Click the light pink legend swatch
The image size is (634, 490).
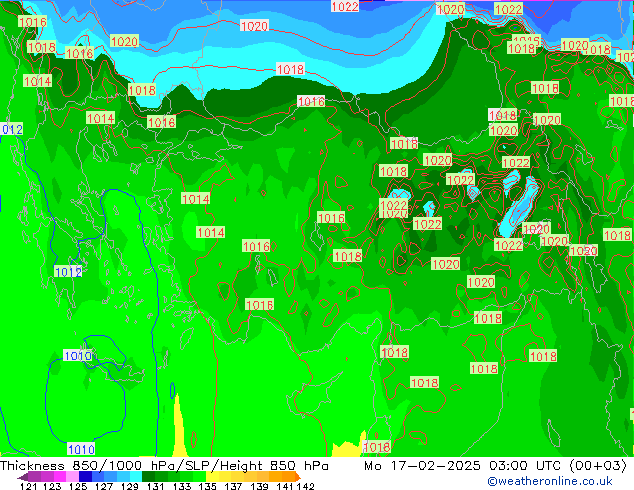pos(72,477)
